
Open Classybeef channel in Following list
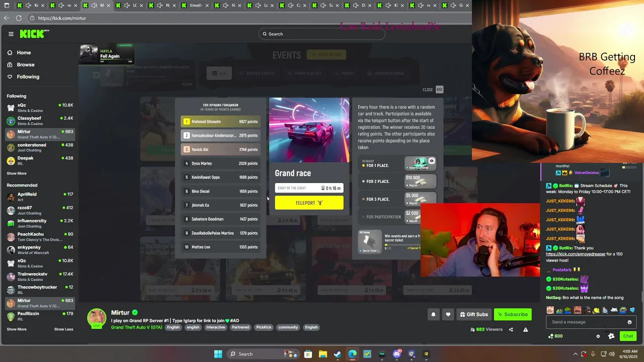[x=39, y=121]
